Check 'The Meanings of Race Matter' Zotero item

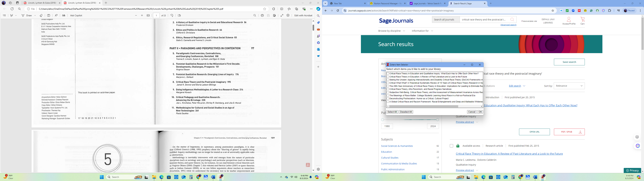[x=388, y=96]
